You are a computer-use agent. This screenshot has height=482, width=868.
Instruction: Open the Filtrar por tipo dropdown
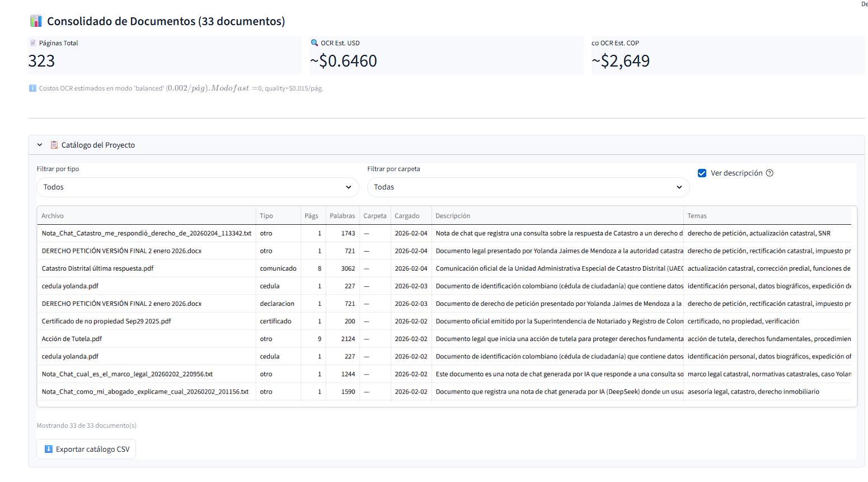point(198,187)
